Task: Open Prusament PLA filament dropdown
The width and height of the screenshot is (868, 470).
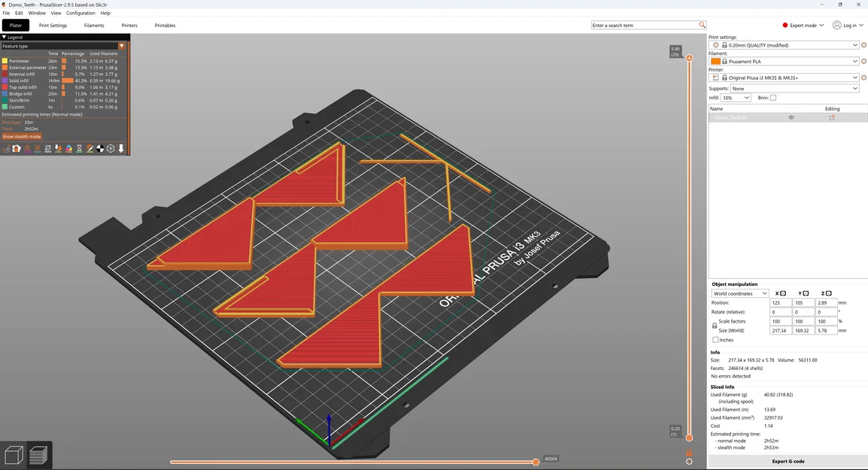Action: click(785, 62)
